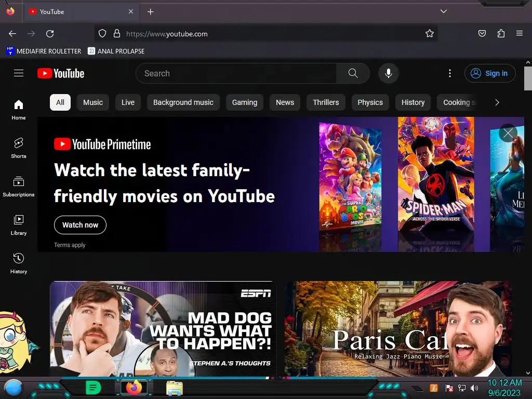Open MEDIAFIRE ROULETTER bookmark
The image size is (532, 399).
click(x=44, y=51)
